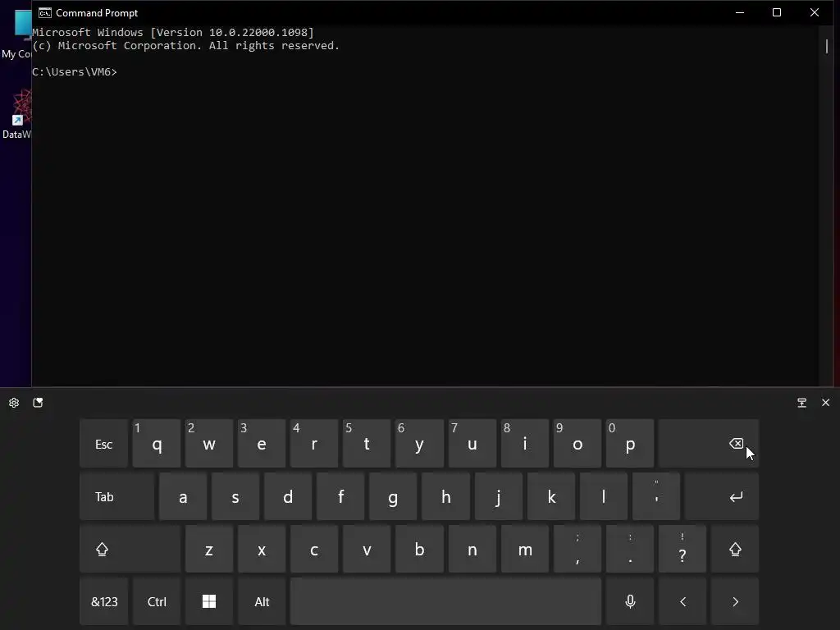The image size is (840, 630).
Task: Minimize the Command Prompt window
Action: [x=740, y=12]
